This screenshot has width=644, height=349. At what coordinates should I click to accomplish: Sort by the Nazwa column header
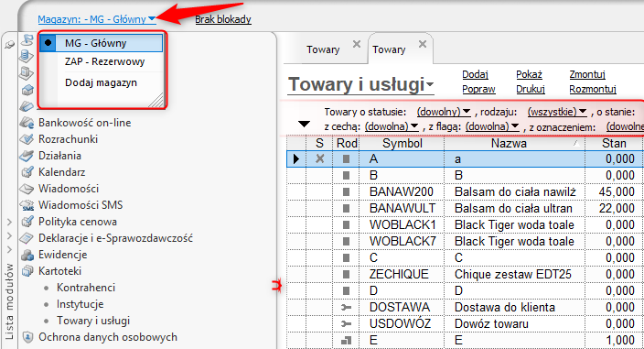(x=514, y=144)
